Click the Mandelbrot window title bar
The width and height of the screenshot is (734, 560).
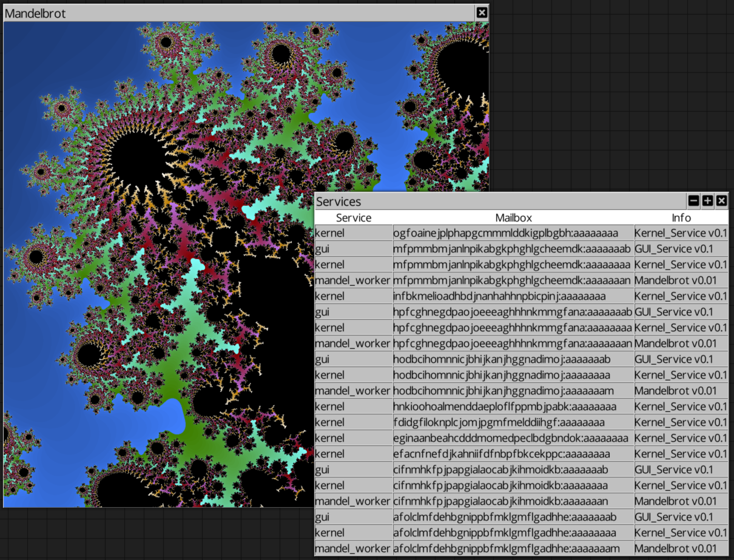click(233, 13)
